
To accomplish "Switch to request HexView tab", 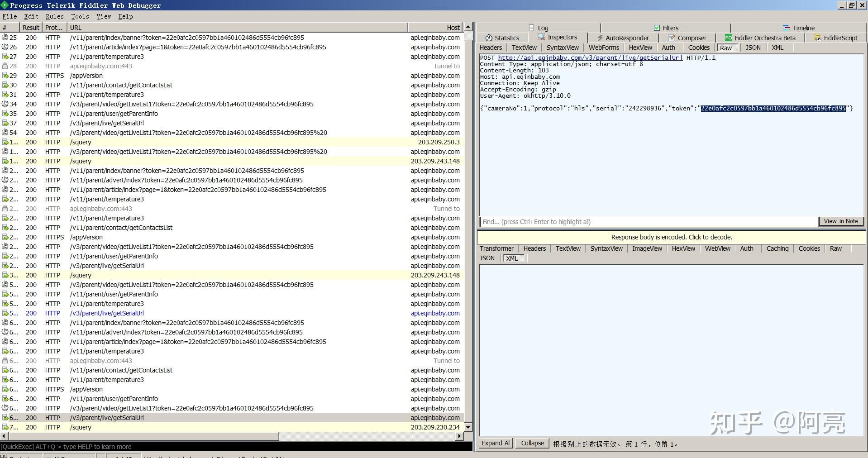I will pos(640,48).
